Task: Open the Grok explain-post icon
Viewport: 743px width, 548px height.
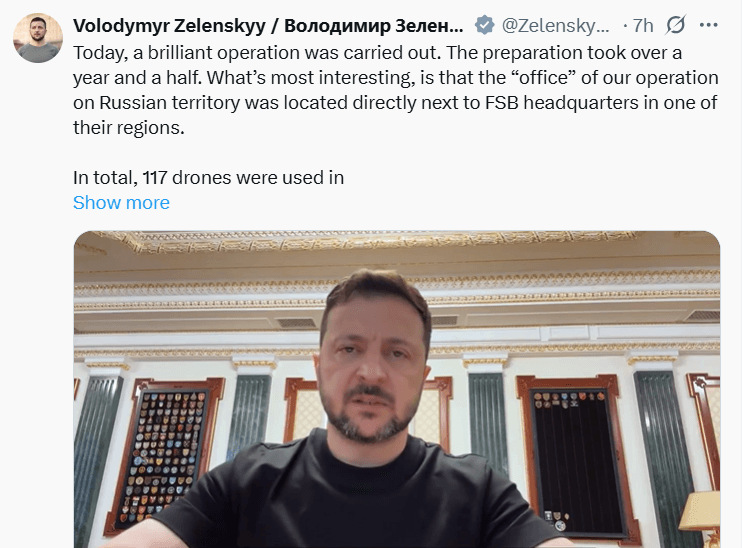Action: [x=675, y=25]
